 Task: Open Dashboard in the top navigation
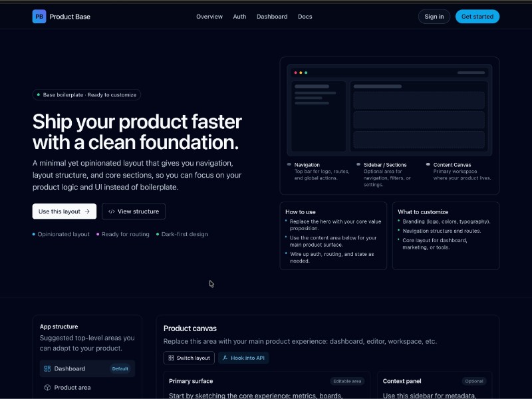pos(272,17)
